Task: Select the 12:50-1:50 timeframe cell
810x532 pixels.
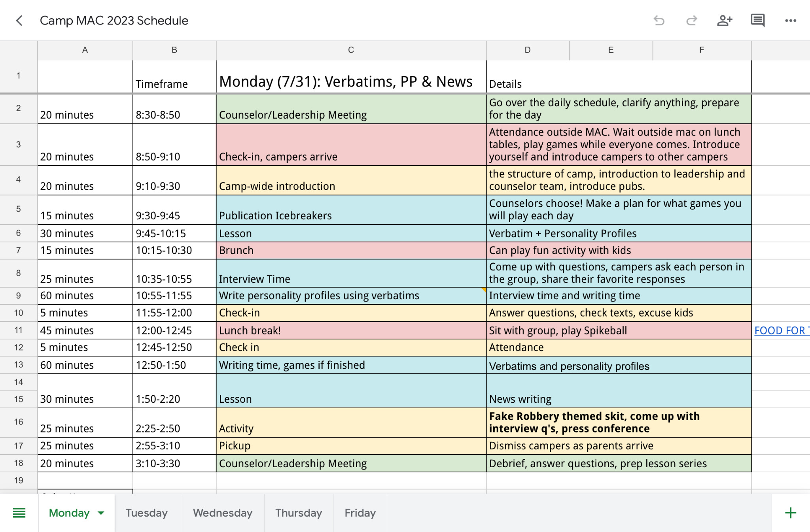Action: coord(174,365)
